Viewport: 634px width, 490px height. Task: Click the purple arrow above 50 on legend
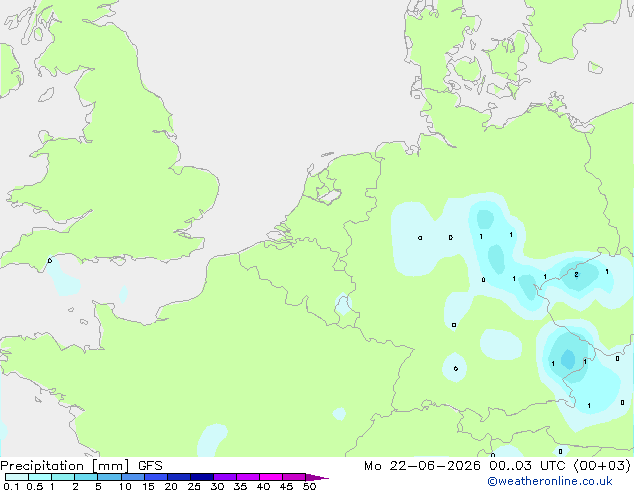pyautogui.click(x=317, y=477)
